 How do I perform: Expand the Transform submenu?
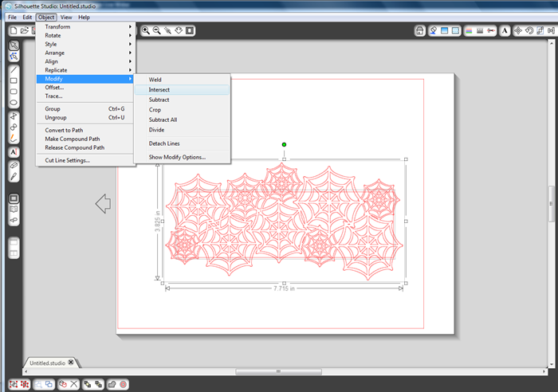tap(84, 26)
